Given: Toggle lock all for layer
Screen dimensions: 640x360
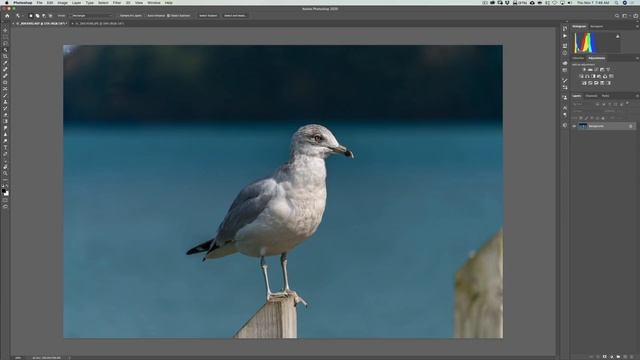Looking at the screenshot, I should pyautogui.click(x=603, y=118).
